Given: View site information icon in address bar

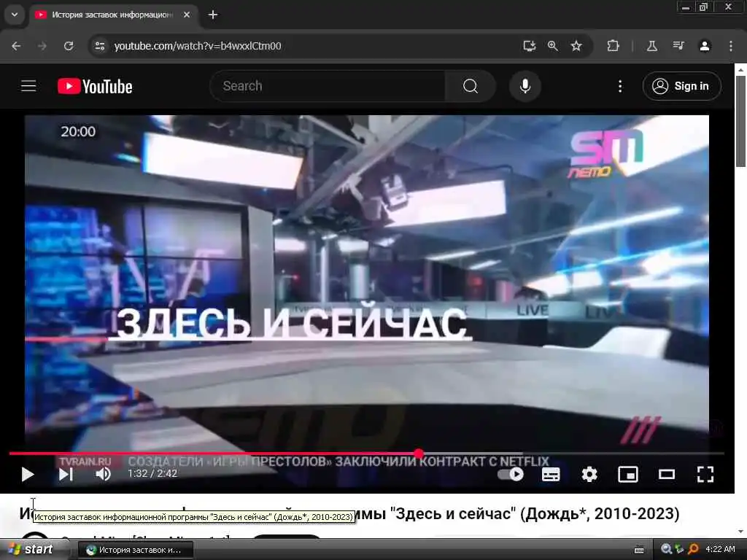Looking at the screenshot, I should 99,46.
